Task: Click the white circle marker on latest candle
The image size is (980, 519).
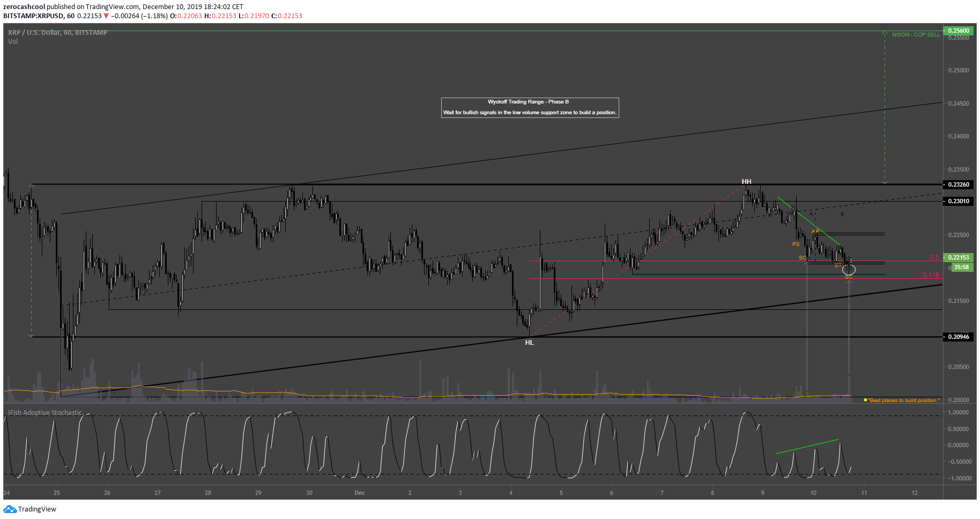Action: click(849, 270)
